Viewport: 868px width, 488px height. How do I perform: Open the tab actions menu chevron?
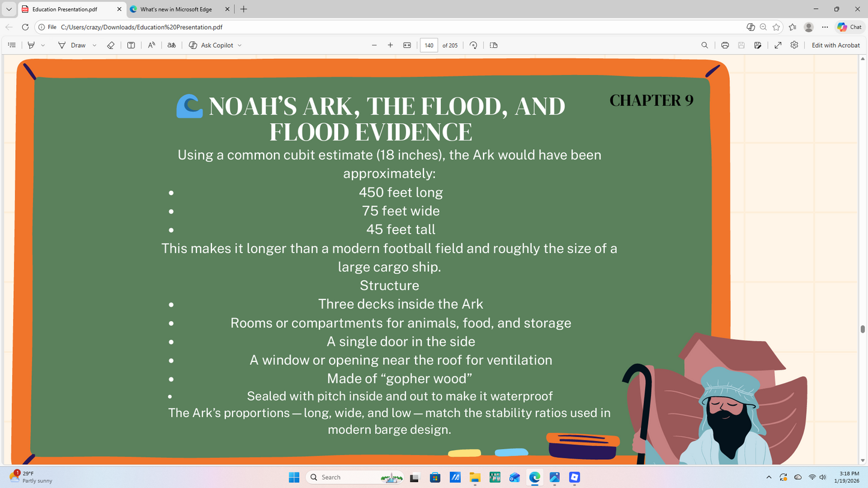coord(8,9)
